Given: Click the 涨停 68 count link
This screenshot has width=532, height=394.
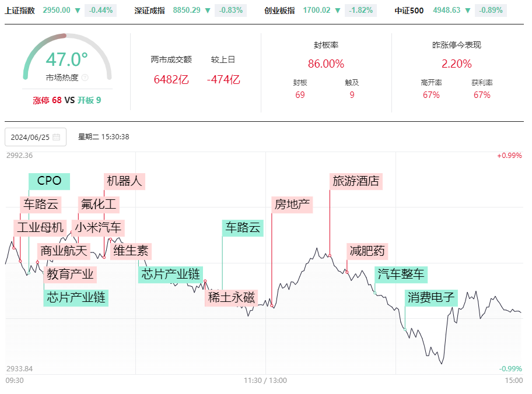Looking at the screenshot, I should tap(47, 100).
